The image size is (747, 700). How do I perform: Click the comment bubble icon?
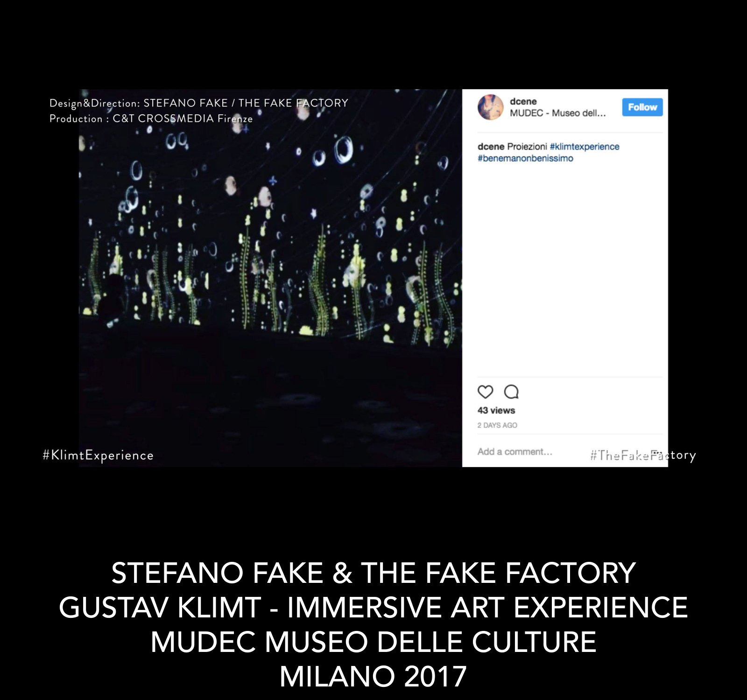[x=512, y=392]
